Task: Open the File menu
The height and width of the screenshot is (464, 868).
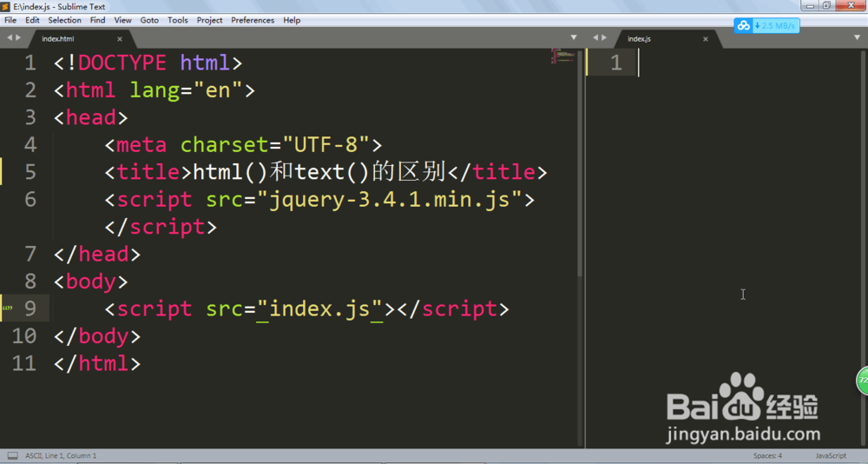Action: pos(10,20)
